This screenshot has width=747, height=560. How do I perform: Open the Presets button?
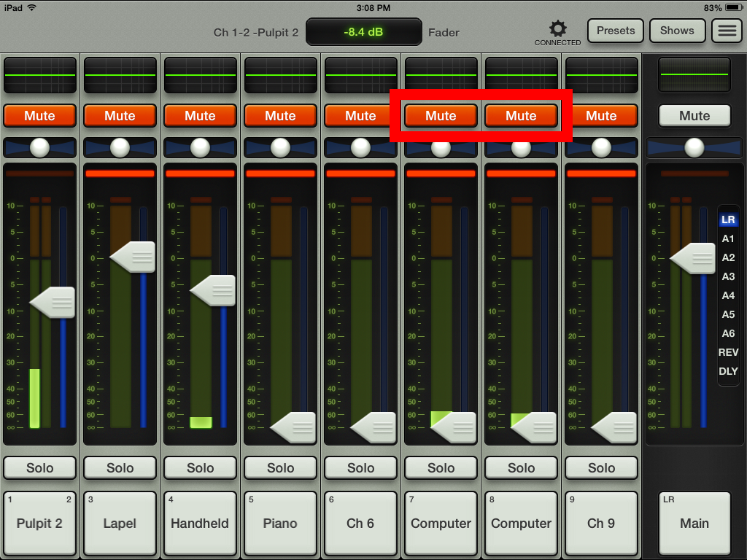615,31
